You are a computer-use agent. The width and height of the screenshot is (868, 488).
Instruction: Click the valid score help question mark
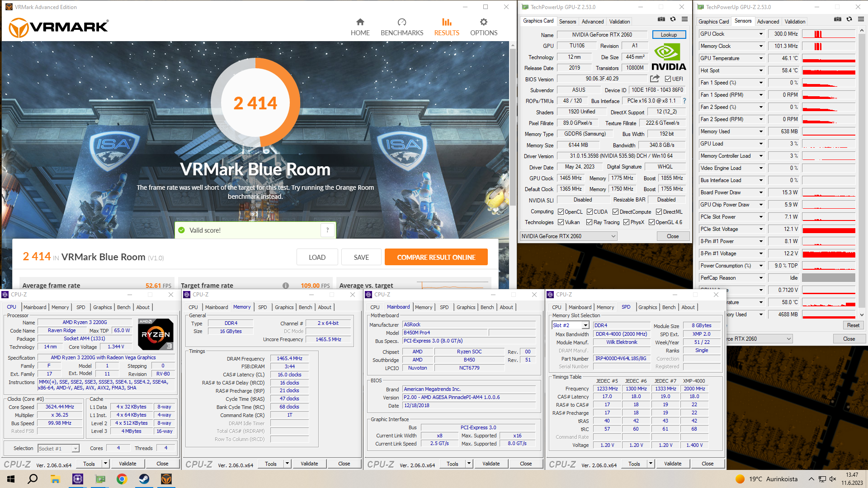[328, 230]
